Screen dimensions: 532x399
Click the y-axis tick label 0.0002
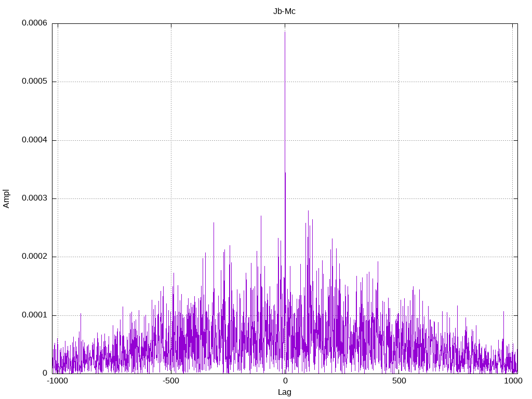[x=34, y=257]
